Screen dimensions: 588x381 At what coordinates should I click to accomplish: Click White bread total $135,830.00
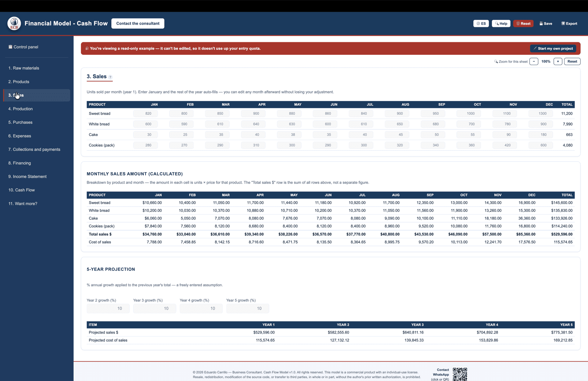tap(562, 211)
